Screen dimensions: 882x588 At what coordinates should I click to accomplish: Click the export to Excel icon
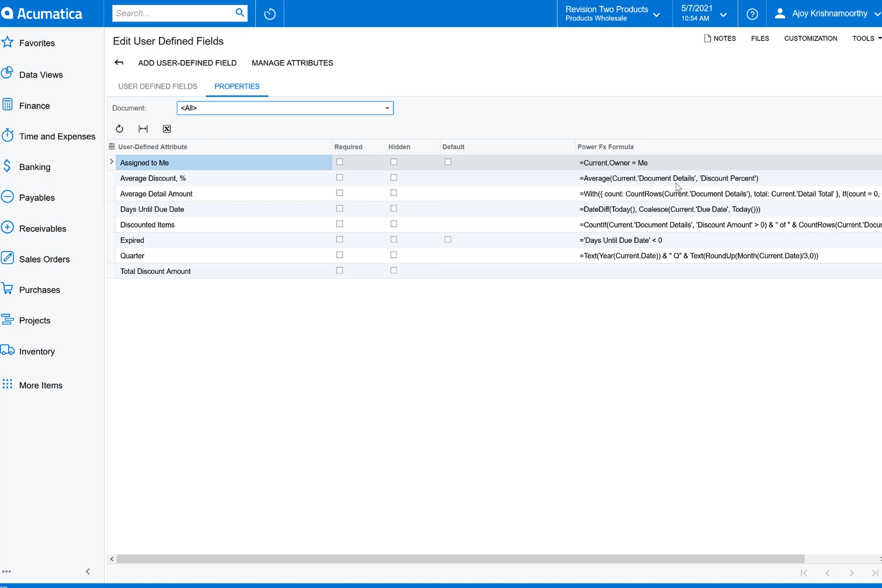click(x=167, y=129)
